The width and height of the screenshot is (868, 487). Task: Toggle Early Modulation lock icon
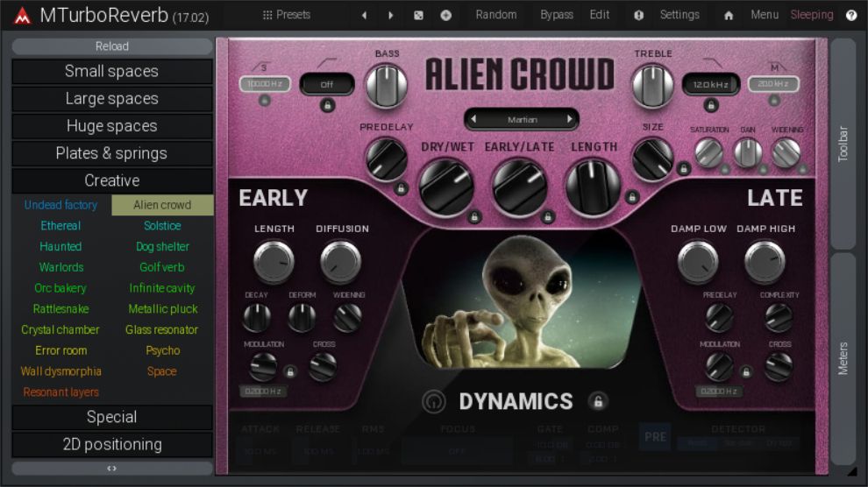point(289,372)
